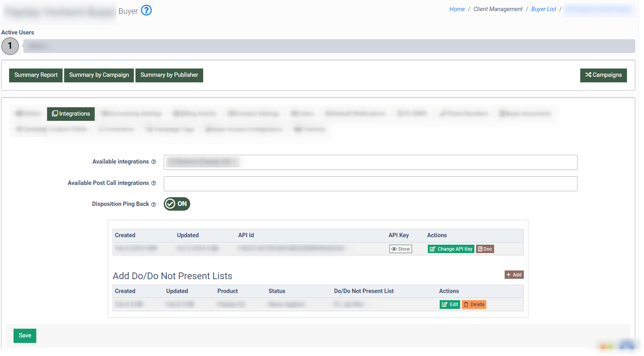Screen dimensions: 644x356
Task: Select the Integrations tab
Action: click(x=71, y=114)
